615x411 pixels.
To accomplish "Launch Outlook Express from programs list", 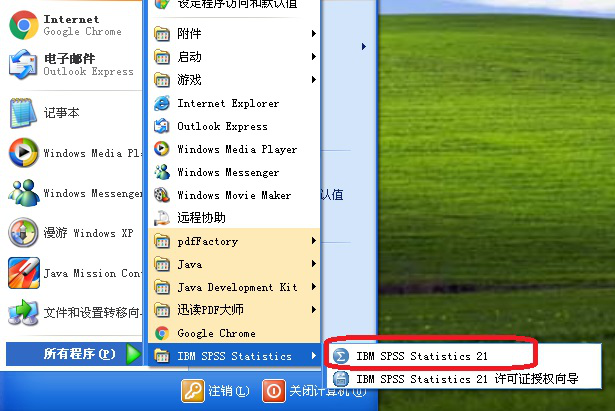I will (x=234, y=126).
